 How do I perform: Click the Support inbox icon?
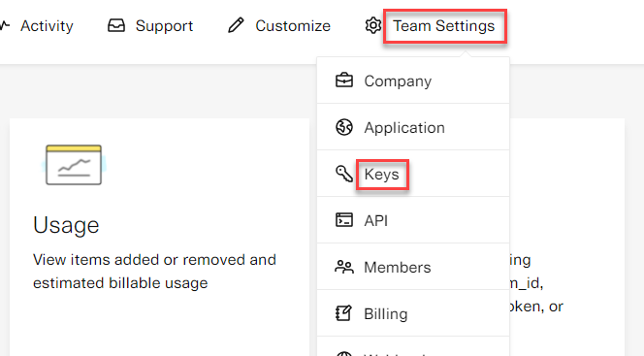pyautogui.click(x=116, y=25)
